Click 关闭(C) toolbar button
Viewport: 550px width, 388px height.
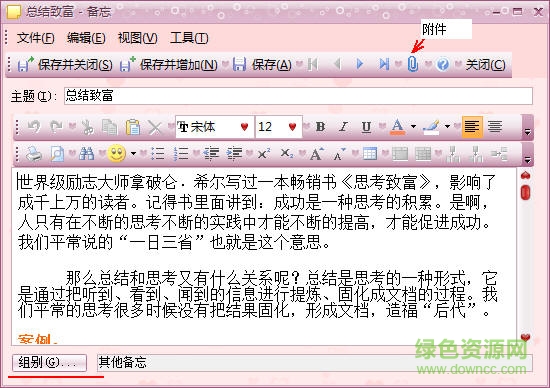point(485,65)
